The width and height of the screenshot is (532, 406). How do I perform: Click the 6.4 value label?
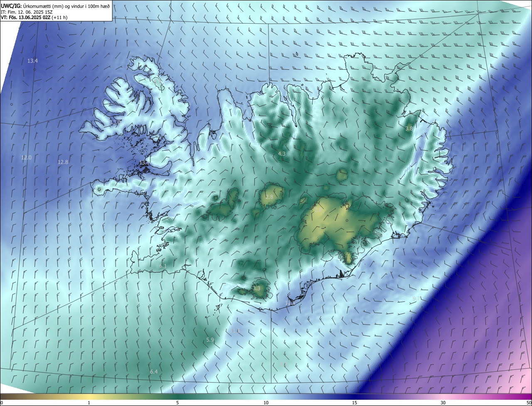coord(154,372)
